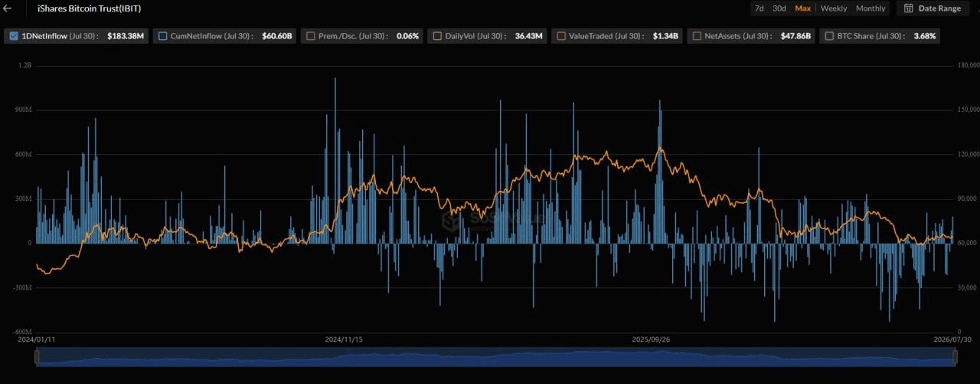Enable the CumNetInflow checkbox
This screenshot has width=980, height=384.
(x=162, y=35)
